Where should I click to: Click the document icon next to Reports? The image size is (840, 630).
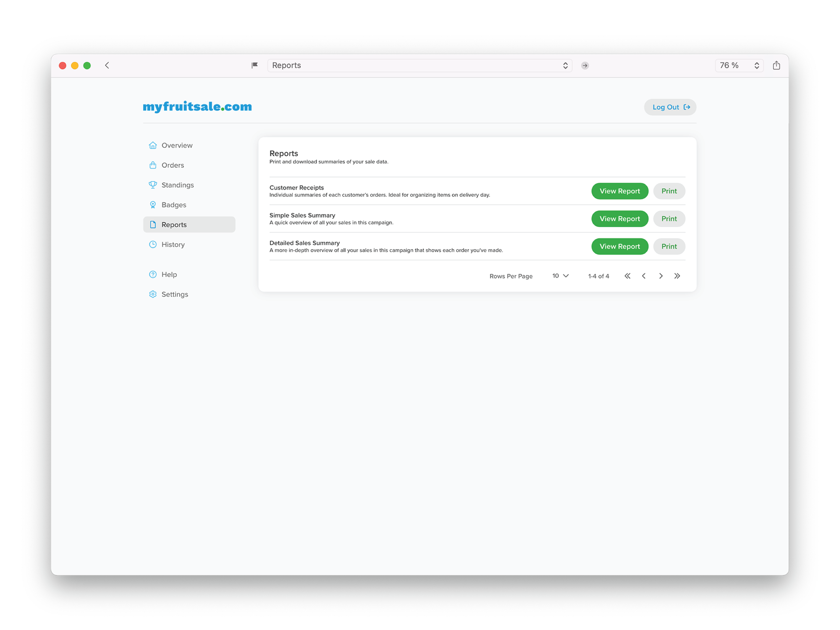[x=153, y=224]
